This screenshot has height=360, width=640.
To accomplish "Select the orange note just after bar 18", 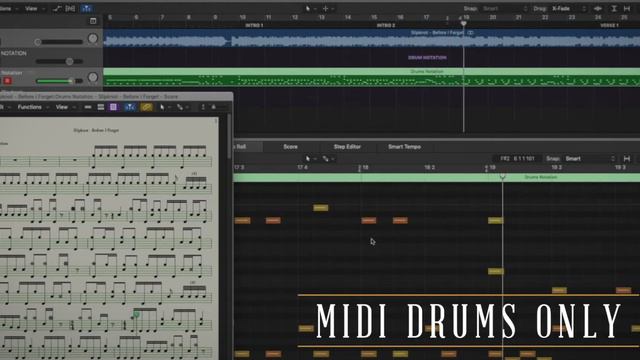I will (x=369, y=220).
